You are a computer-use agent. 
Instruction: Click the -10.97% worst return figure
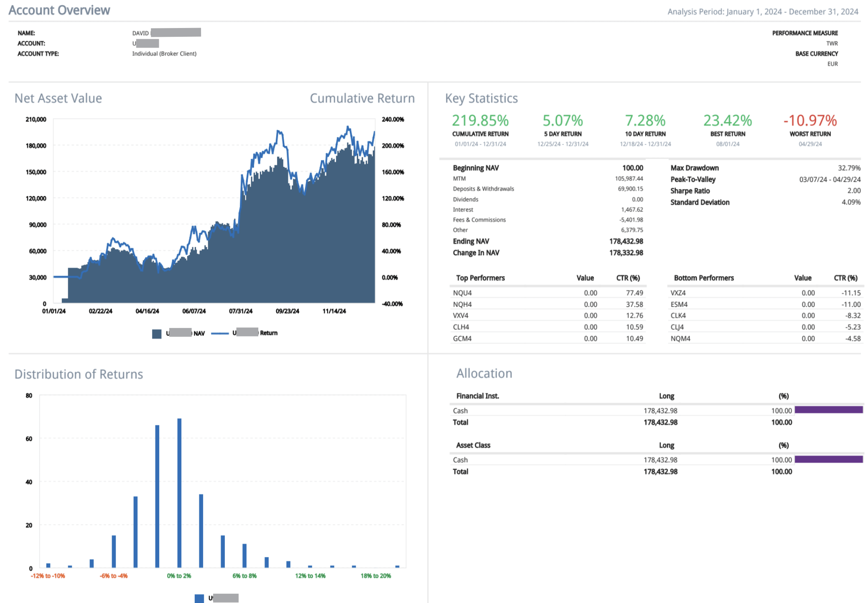point(809,121)
